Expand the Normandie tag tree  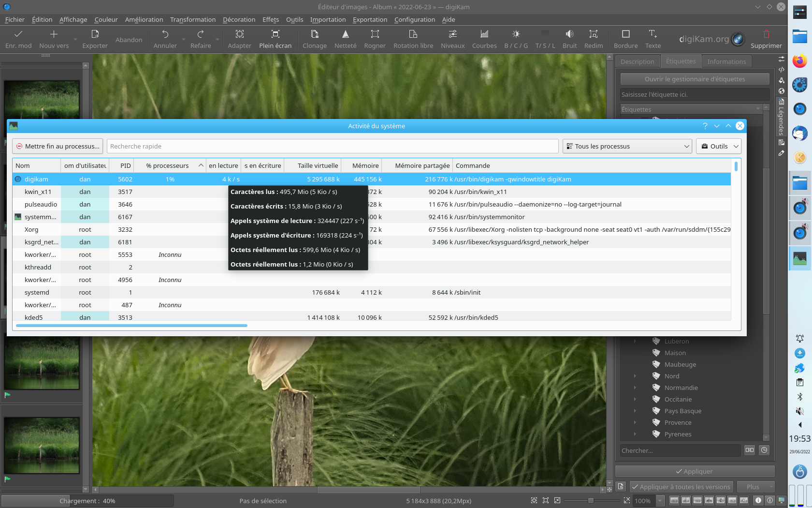point(635,388)
